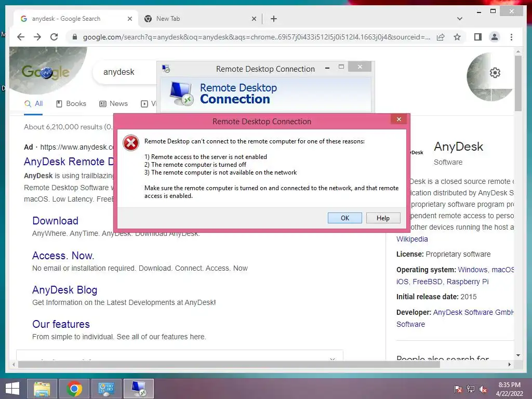The width and height of the screenshot is (532, 399).
Task: Click the horizontal scrollbar thumb
Action: pos(229,364)
